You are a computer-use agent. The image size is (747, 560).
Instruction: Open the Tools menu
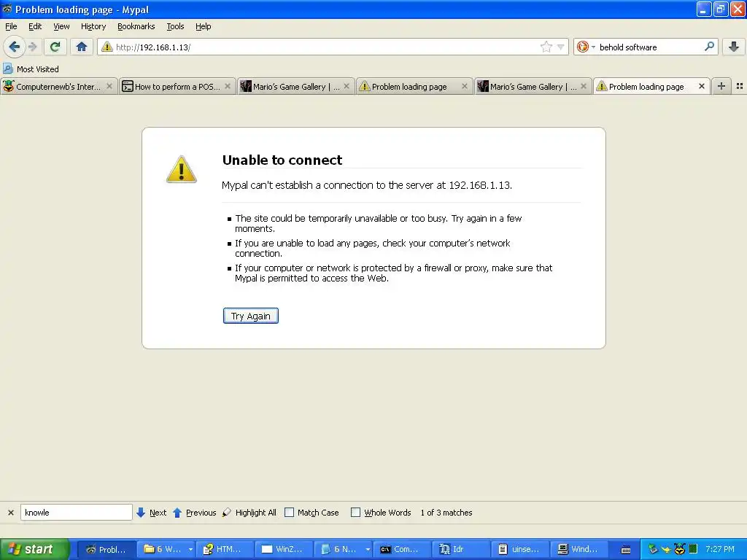(x=175, y=26)
